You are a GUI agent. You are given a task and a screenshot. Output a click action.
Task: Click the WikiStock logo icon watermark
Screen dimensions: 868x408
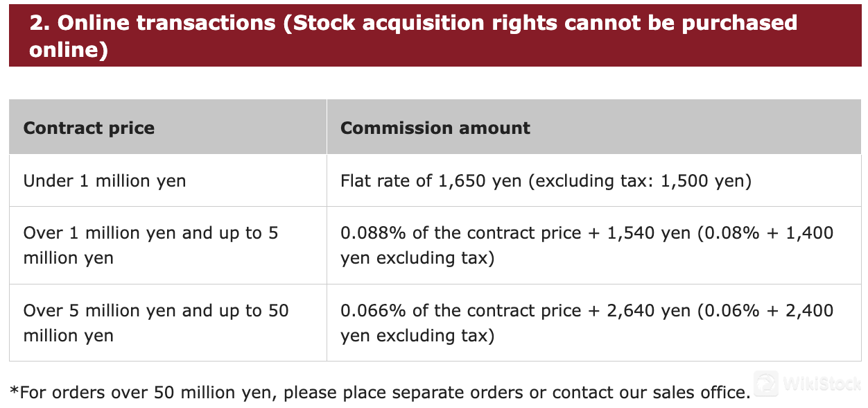[767, 384]
